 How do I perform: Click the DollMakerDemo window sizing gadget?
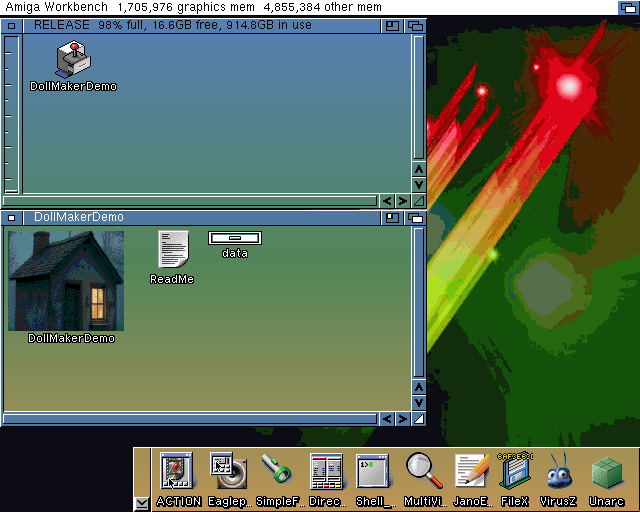pyautogui.click(x=419, y=419)
